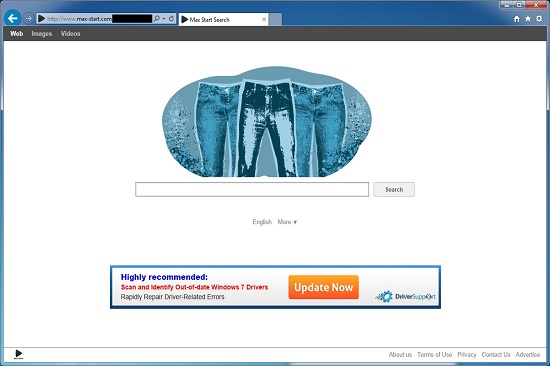Screen dimensions: 550x366
Task: Open browser tools gear icon
Action: click(539, 19)
